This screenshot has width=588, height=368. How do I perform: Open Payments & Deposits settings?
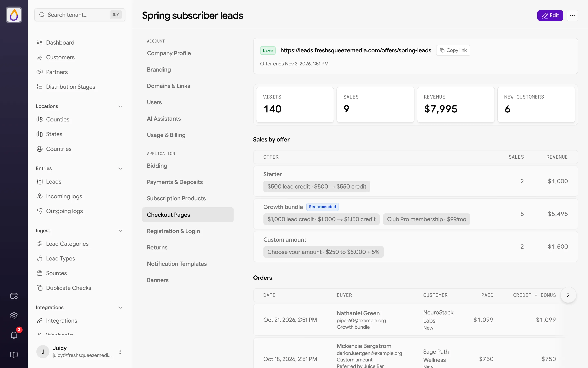pos(175,182)
